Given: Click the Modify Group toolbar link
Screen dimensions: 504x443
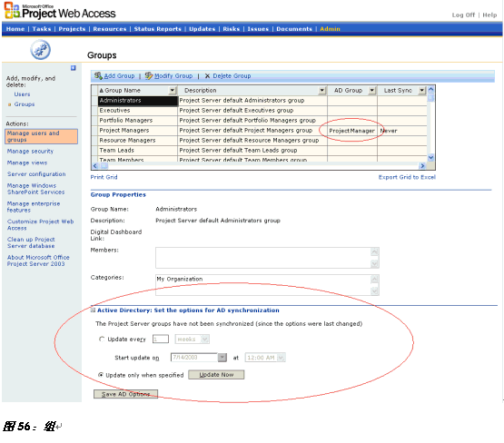Looking at the screenshot, I should click(x=173, y=76).
